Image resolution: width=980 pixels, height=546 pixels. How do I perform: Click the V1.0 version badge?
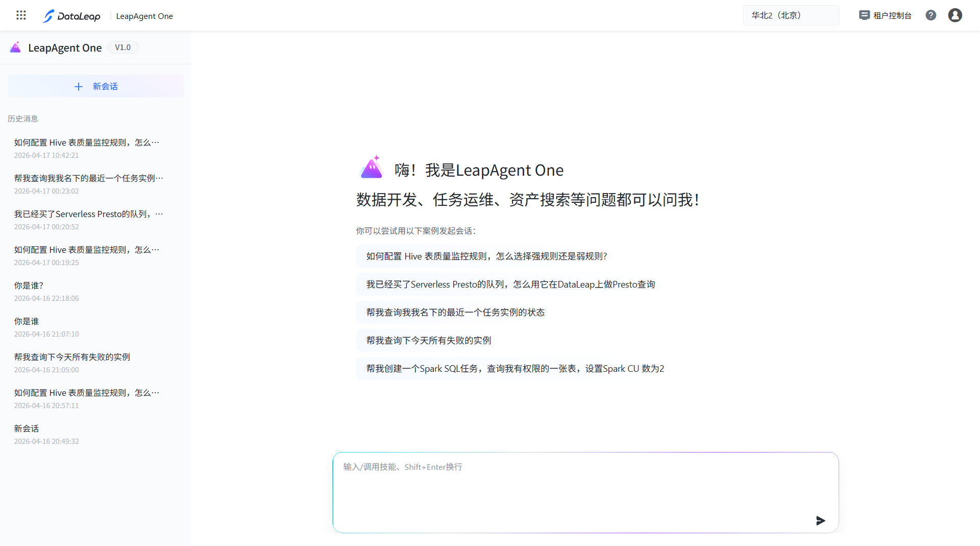click(122, 48)
